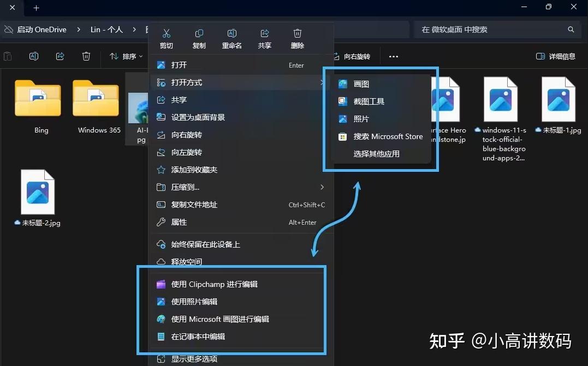Click the Share icon atop context menu

[265, 33]
